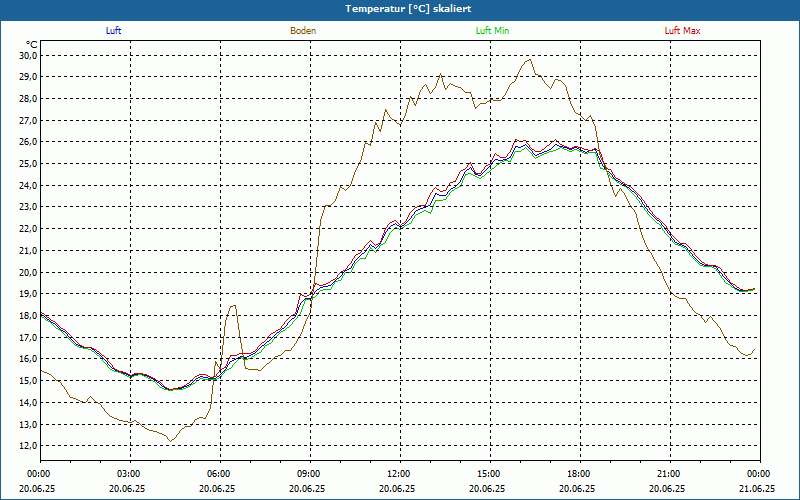800x500 pixels.
Task: Click the °C unit label on the axis
Action: click(x=32, y=45)
